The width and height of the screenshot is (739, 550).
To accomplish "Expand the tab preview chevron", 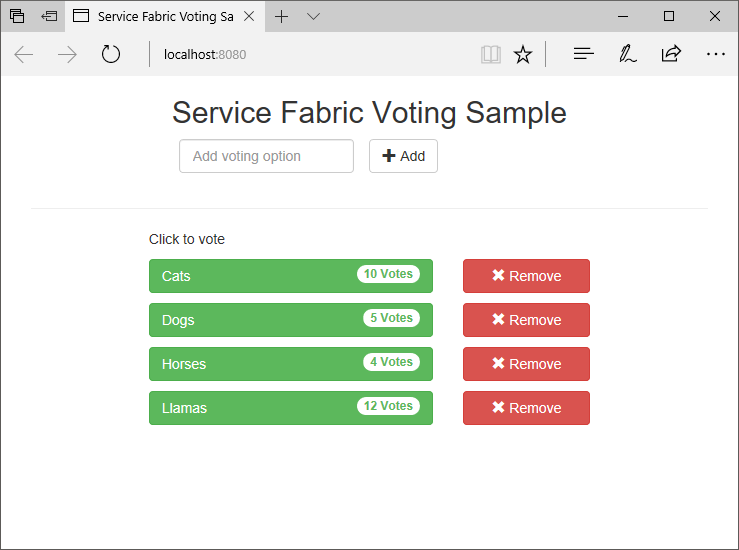I will pos(313,16).
